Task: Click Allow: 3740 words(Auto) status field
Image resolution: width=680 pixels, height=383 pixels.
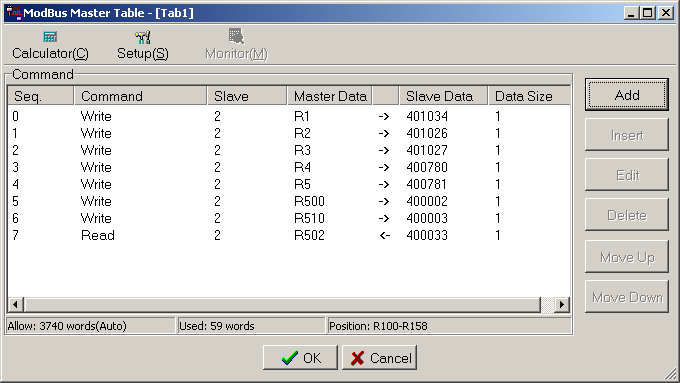Action: click(x=90, y=326)
